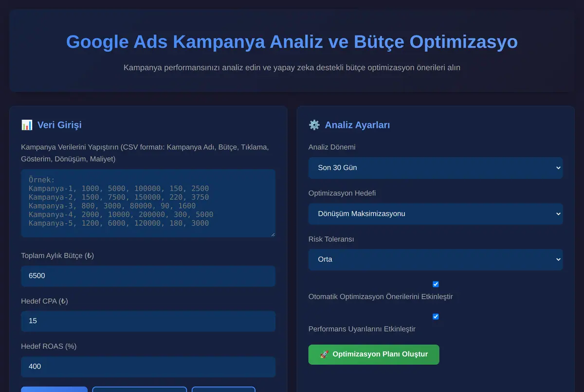Click the Analiz Ayarları heading text
Viewport: 584px width, 392px height.
(357, 125)
